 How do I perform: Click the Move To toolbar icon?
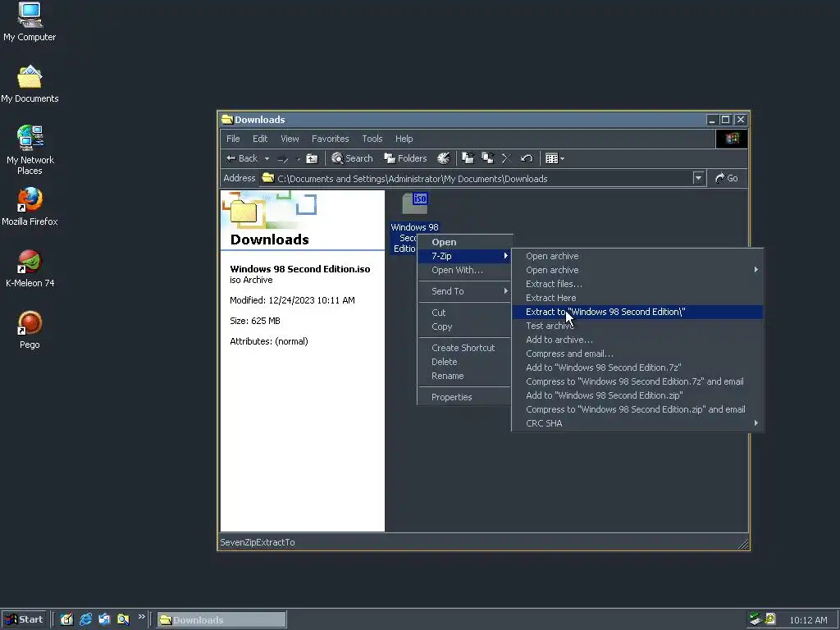click(x=468, y=158)
